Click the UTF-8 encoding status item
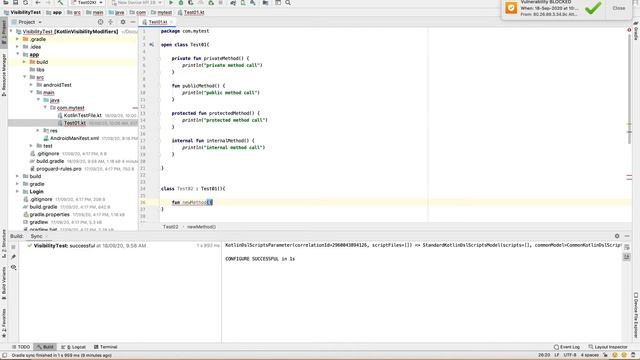 (x=570, y=356)
